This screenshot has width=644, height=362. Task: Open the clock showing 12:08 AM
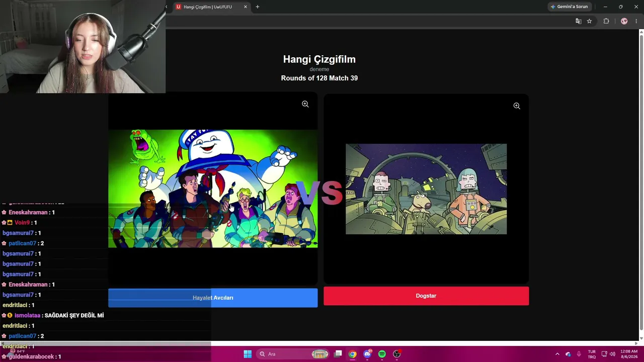click(629, 354)
